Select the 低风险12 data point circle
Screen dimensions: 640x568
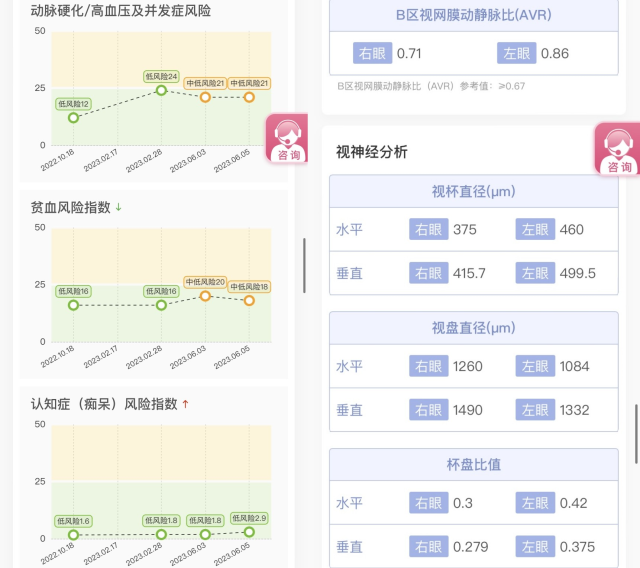click(x=73, y=117)
